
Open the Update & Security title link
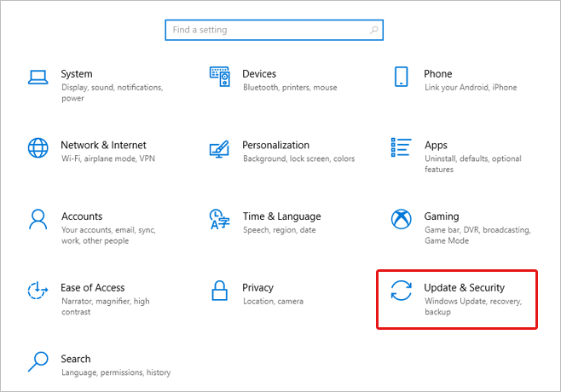[464, 288]
